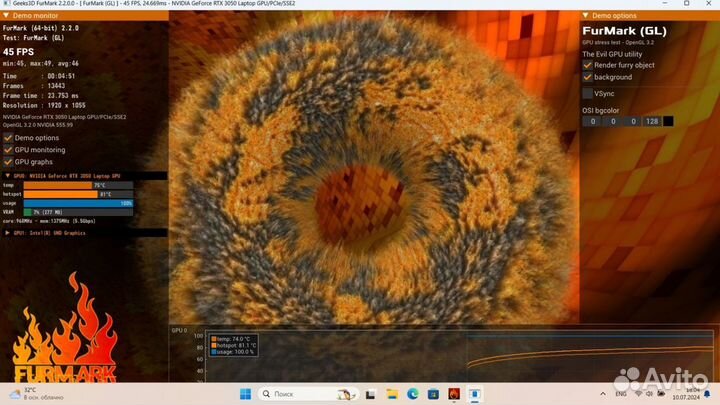Click the OSI bgcolor black color swatch
This screenshot has width=720, height=405.
pyautogui.click(x=668, y=121)
